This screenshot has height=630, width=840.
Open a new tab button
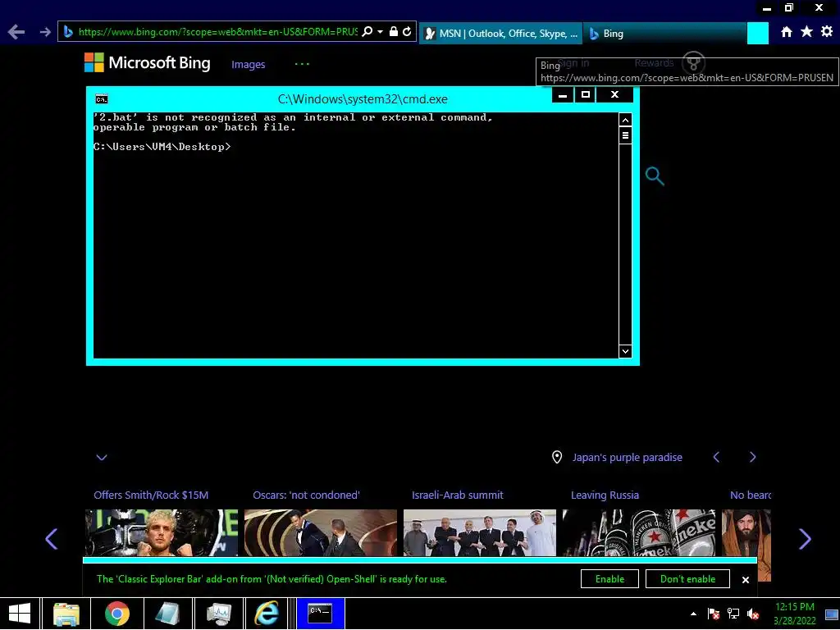click(x=757, y=33)
